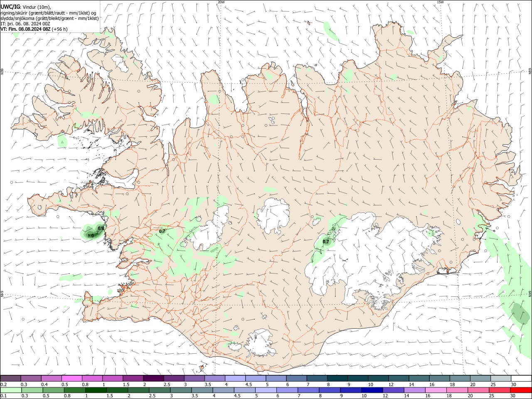532x399 pixels.
Task: Click the 0.7 label beside the large eastern glacier
Action: point(326,241)
